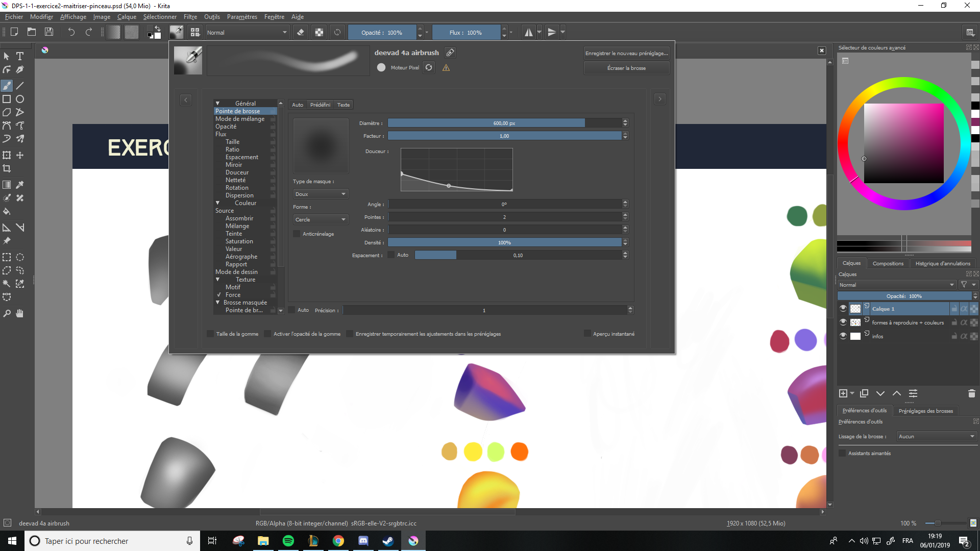Viewport: 980px width, 551px height.
Task: Switch to the Compositions tab
Action: click(x=888, y=263)
